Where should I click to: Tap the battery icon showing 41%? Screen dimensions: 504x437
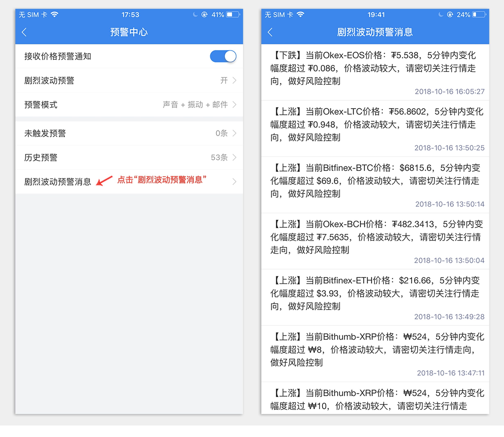pyautogui.click(x=233, y=15)
